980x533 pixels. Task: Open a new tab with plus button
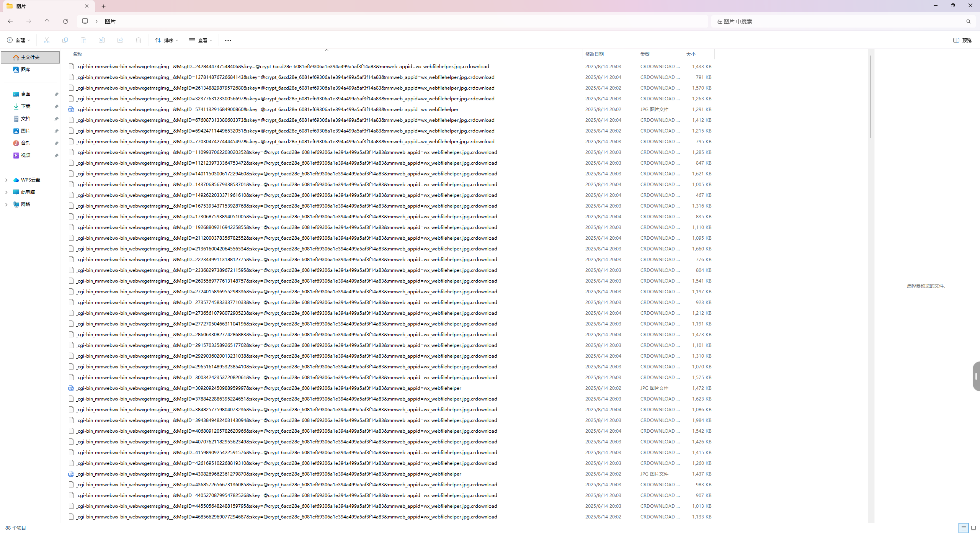[104, 6]
